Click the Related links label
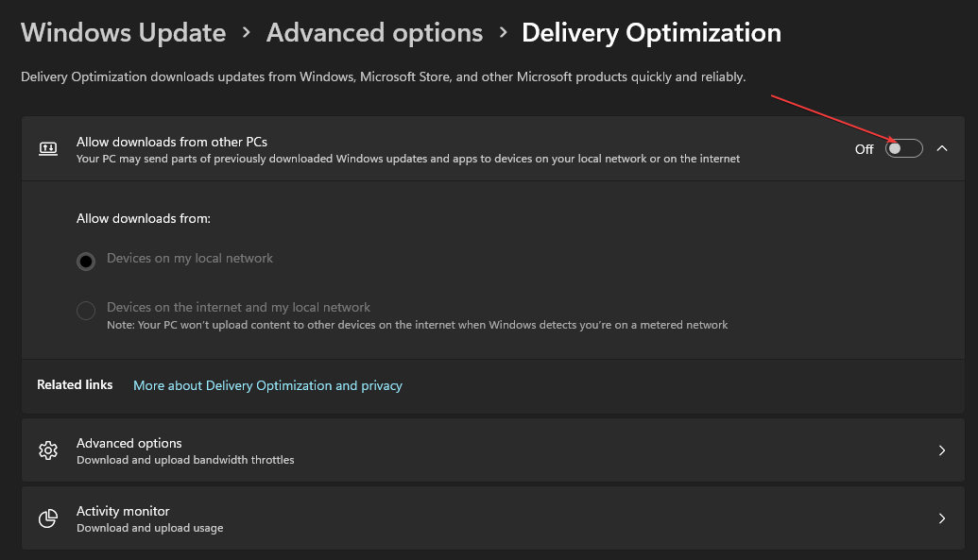The image size is (978, 560). point(75,384)
